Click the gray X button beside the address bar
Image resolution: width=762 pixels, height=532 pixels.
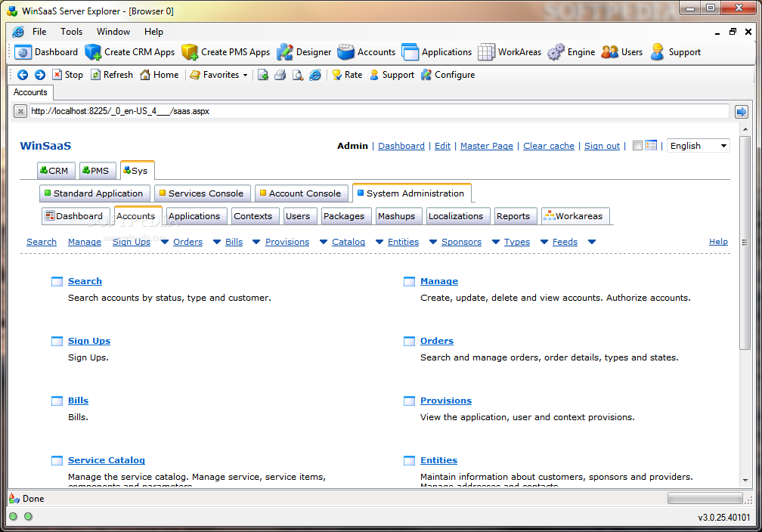(x=20, y=111)
